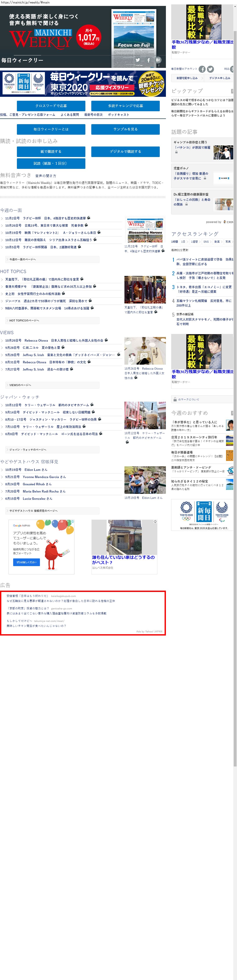The image size is (237, 980).
Task: Open the Blossoming Heroes cover thumbnail
Action: point(145,230)
